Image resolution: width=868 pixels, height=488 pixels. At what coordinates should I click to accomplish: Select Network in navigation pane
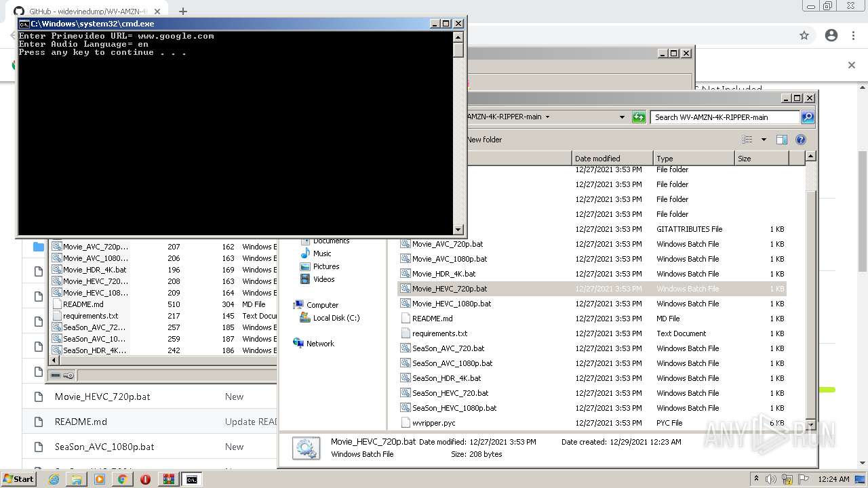click(x=320, y=344)
